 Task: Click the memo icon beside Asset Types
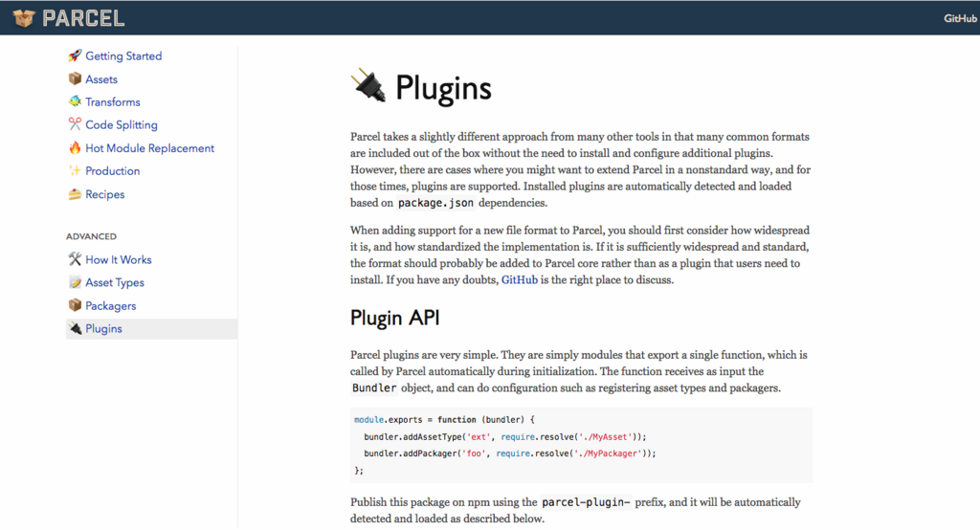tap(75, 282)
